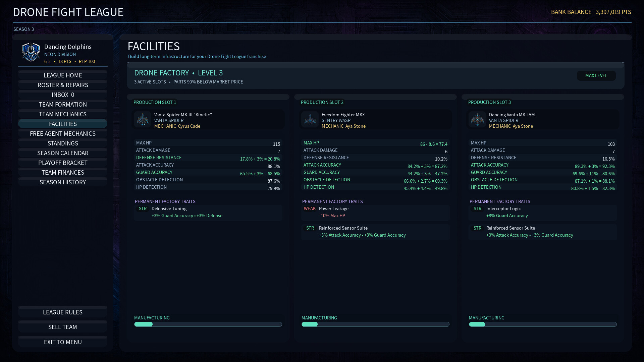The height and width of the screenshot is (362, 644).
Task: Click the Season 3 label
Action: 23,29
